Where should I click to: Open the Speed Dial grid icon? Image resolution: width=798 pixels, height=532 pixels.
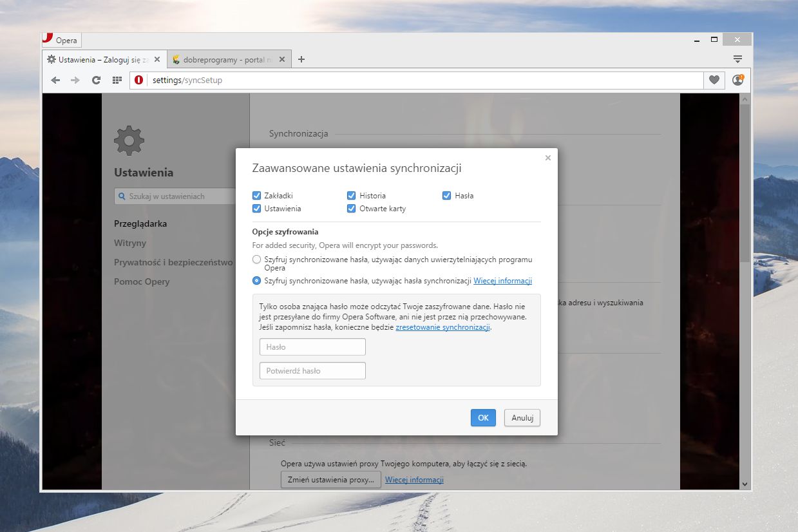tap(117, 81)
